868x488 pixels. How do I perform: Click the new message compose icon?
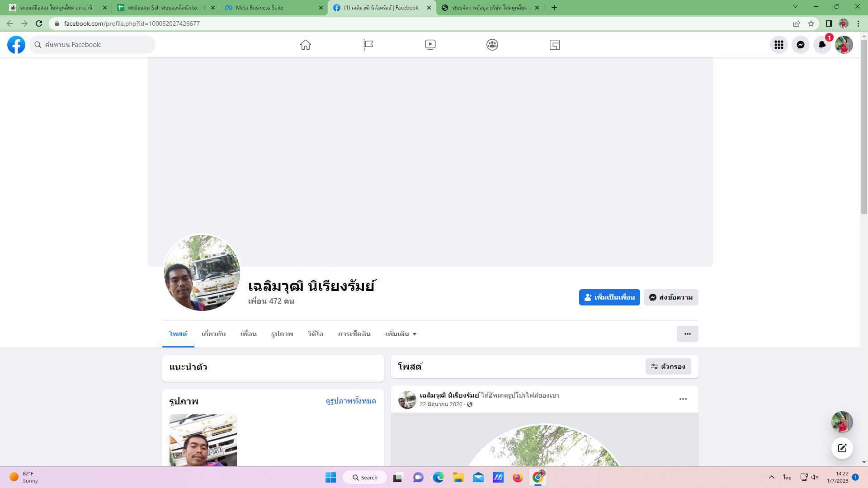842,448
